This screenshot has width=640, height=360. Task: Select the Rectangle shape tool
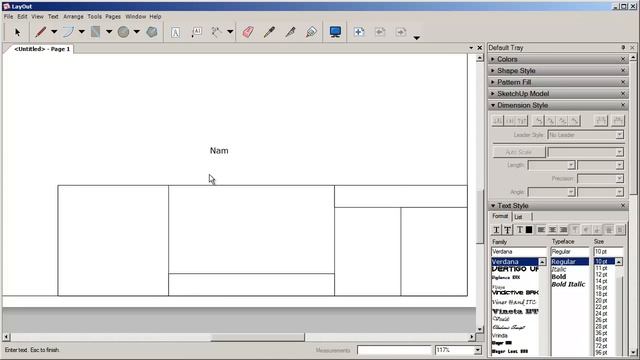click(96, 32)
